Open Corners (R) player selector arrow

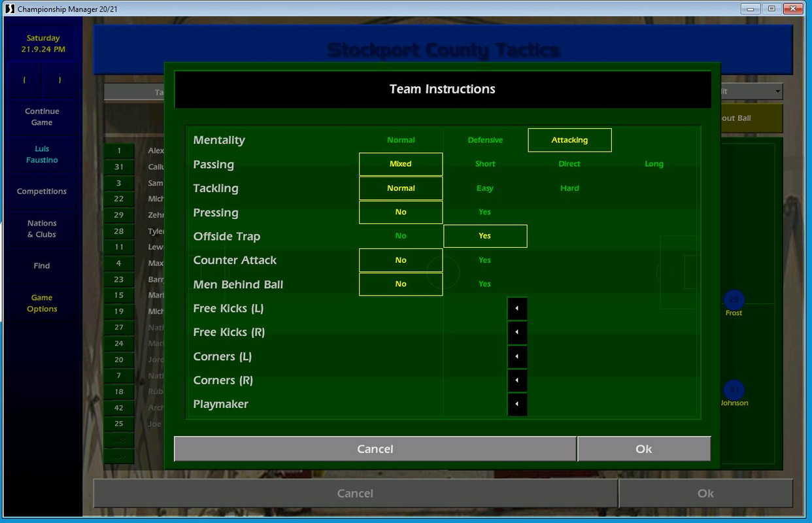click(517, 380)
